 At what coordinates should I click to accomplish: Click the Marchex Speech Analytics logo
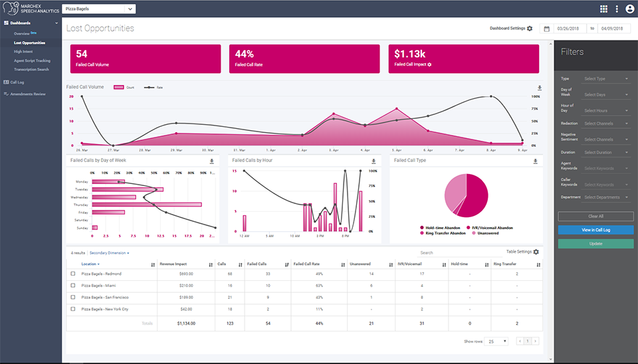click(31, 9)
